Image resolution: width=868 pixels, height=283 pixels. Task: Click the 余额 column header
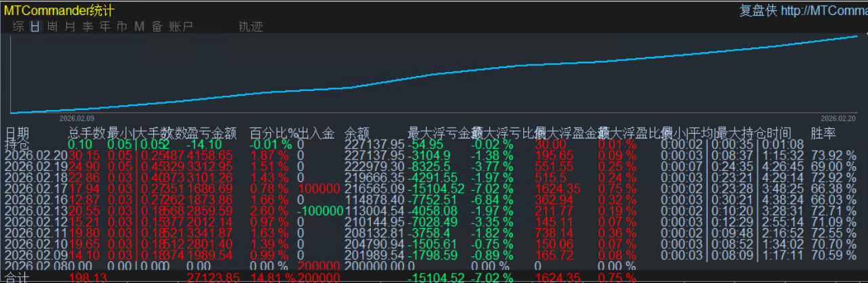click(x=357, y=133)
